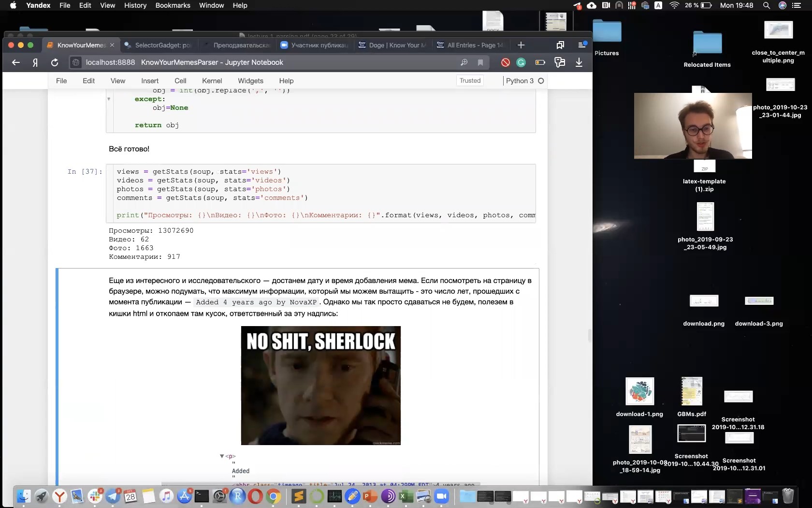The width and height of the screenshot is (812, 508).
Task: Open the Jupyter Edit menu
Action: click(88, 81)
